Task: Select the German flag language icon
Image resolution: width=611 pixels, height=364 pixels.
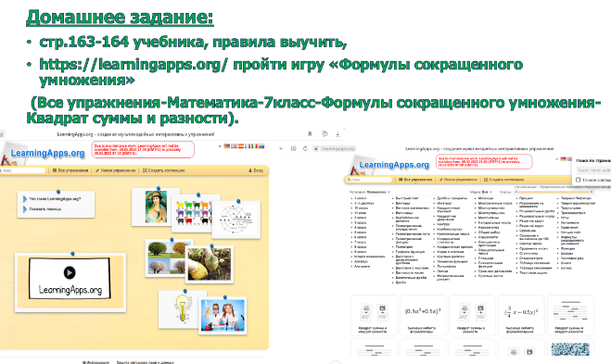Action: pos(227,146)
